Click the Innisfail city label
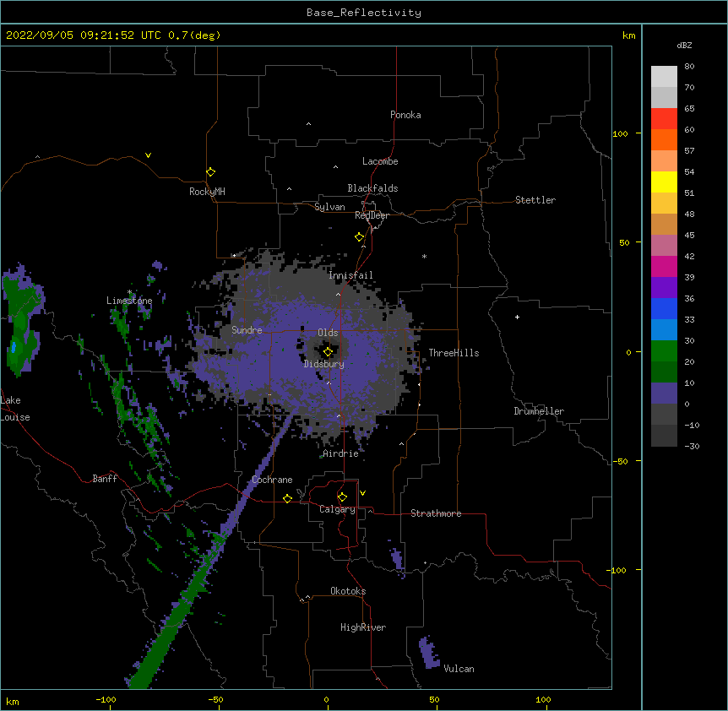Screen dimensions: 728x711 point(350,275)
